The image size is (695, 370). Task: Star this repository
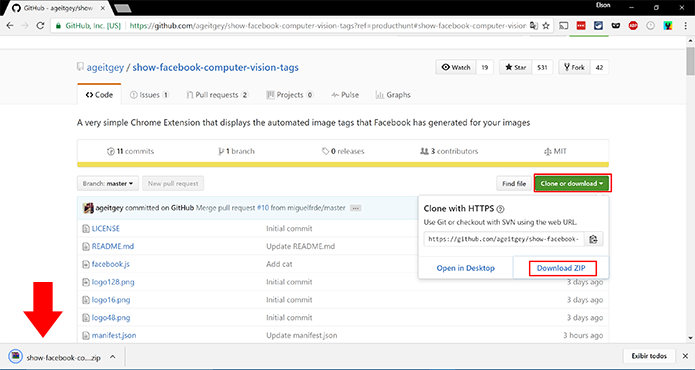click(515, 67)
